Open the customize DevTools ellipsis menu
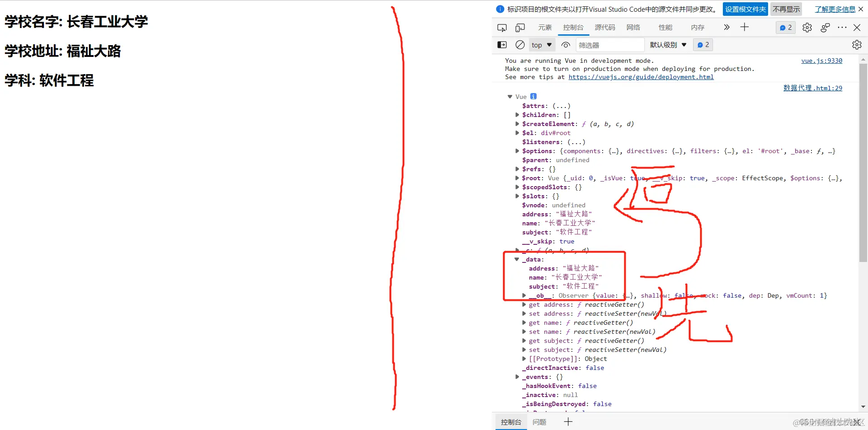The height and width of the screenshot is (430, 868). [x=842, y=28]
